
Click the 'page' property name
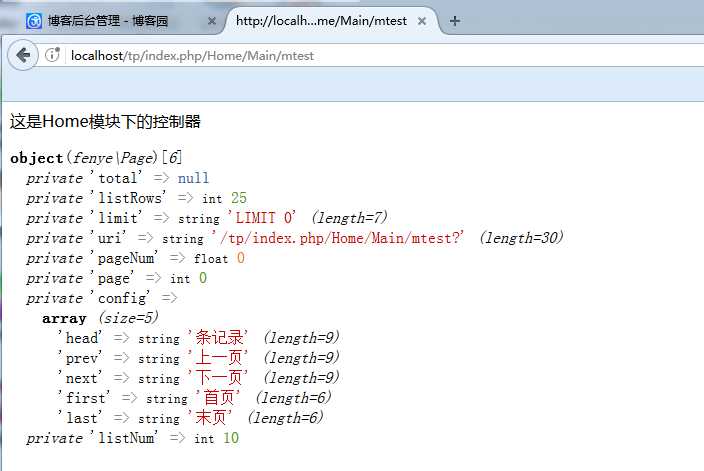113,278
